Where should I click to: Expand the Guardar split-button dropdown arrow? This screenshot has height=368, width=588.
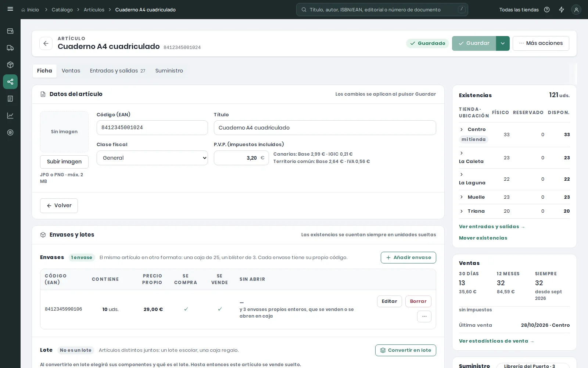503,43
